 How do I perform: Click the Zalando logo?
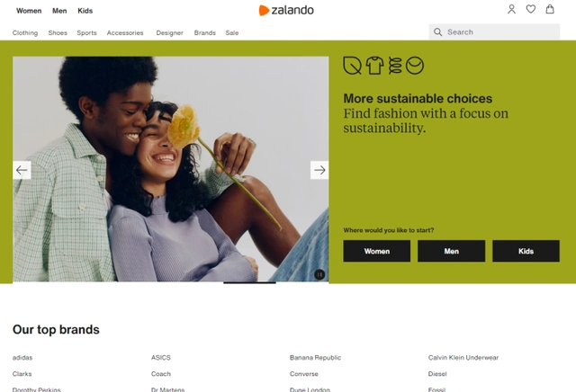point(286,10)
